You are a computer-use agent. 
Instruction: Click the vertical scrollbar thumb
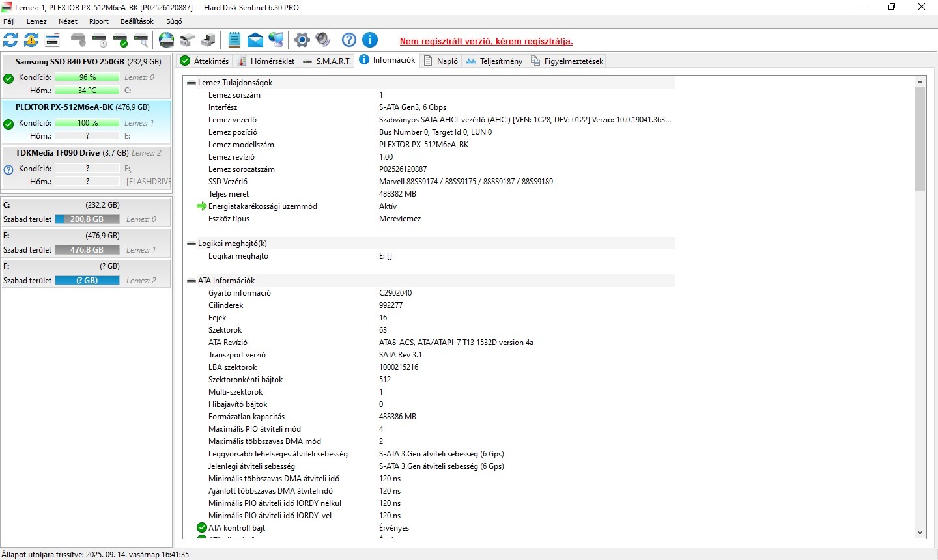(x=920, y=139)
